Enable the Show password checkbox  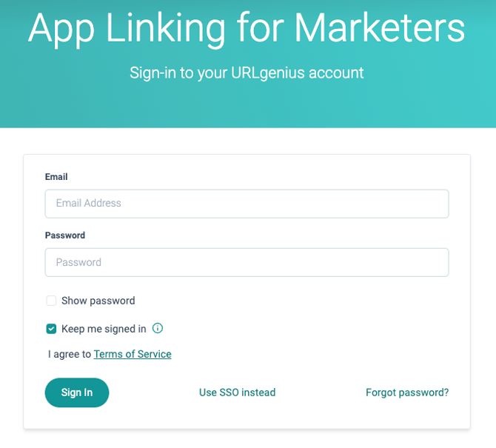click(x=51, y=301)
